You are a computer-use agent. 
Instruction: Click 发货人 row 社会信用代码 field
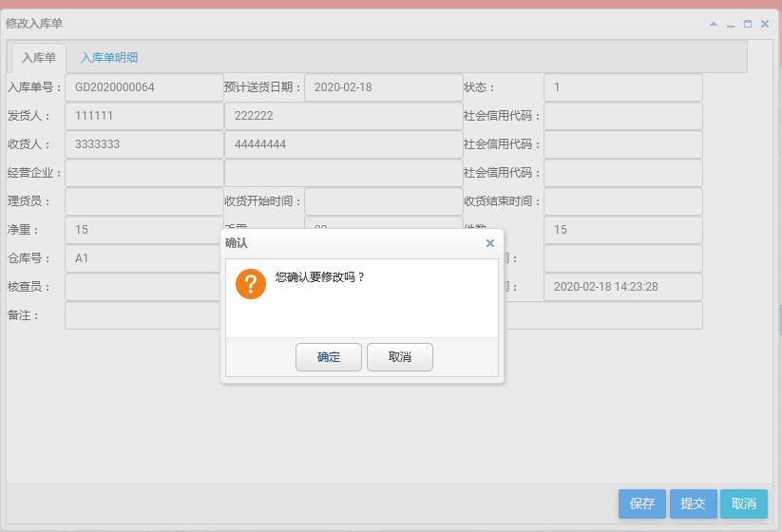tap(623, 116)
